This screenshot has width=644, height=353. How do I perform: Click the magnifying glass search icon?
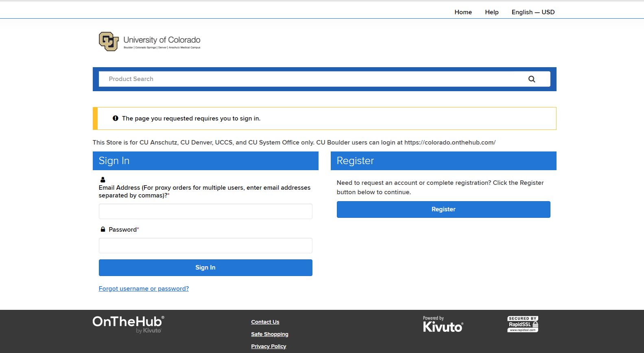[531, 79]
